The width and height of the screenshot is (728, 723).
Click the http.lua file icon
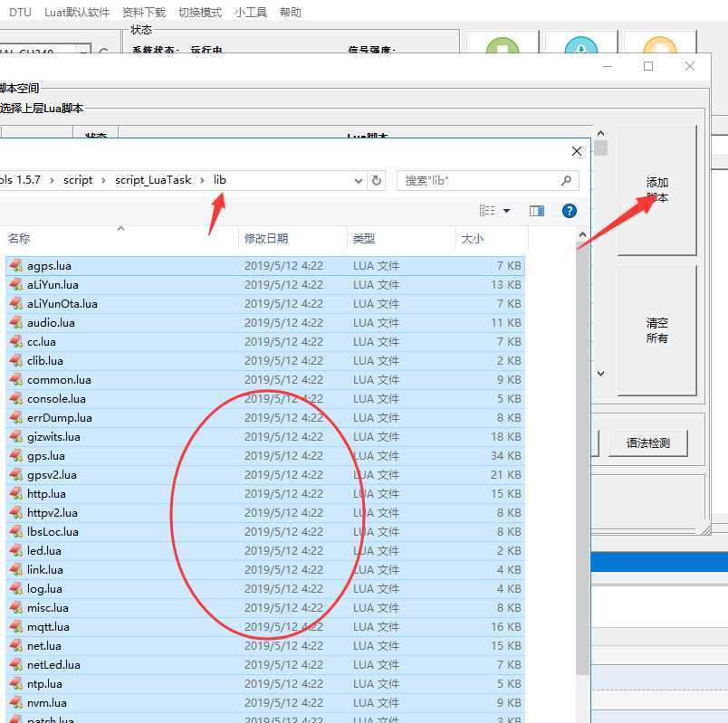click(15, 494)
